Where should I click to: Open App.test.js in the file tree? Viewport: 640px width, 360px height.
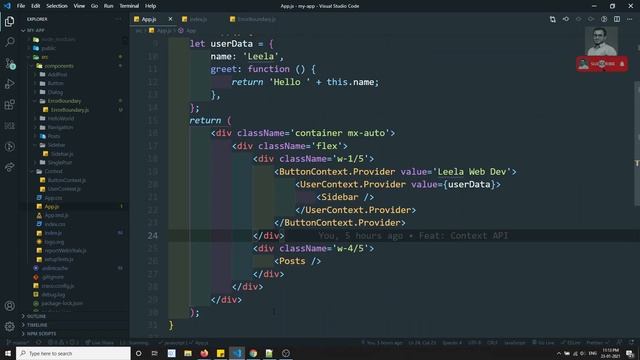tap(56, 215)
